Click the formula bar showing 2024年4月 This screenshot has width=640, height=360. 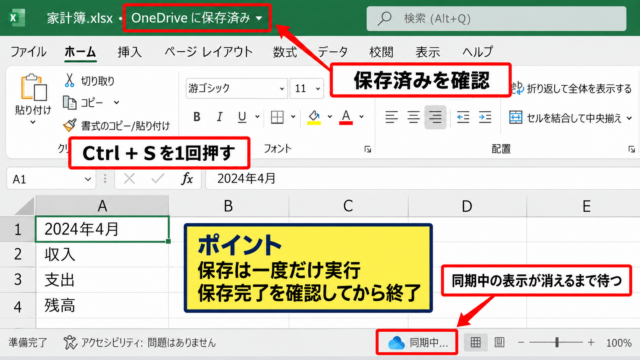422,179
